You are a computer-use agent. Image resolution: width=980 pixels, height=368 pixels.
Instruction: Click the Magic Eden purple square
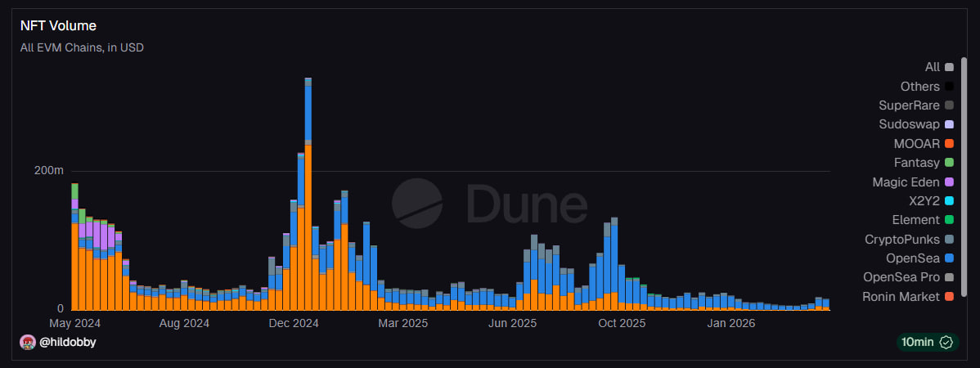point(949,182)
